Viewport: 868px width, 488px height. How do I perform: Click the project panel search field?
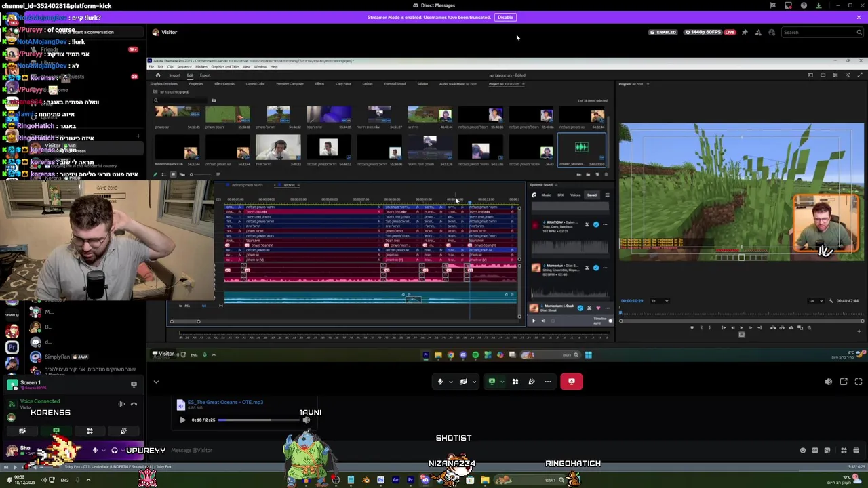click(x=182, y=100)
